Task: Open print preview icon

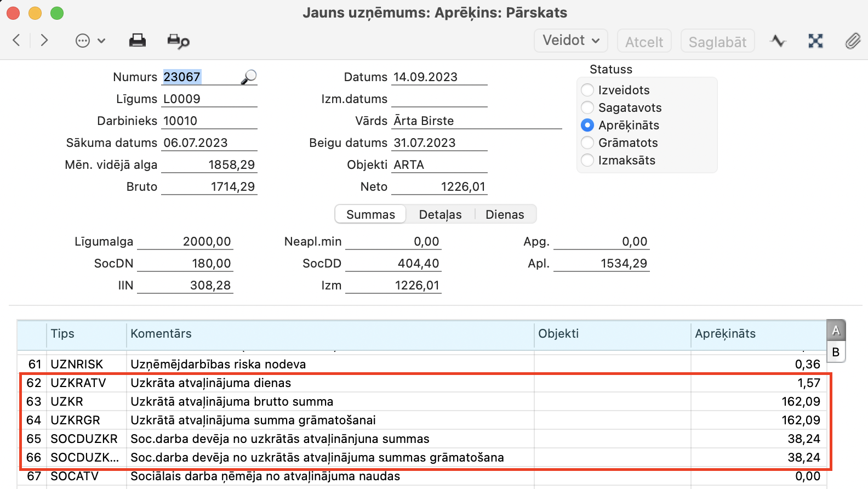Action: click(178, 41)
